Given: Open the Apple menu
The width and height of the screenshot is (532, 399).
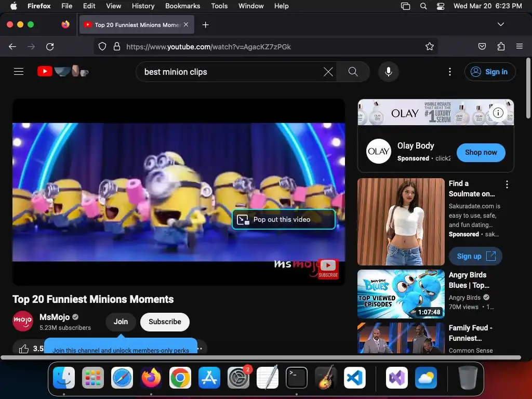Looking at the screenshot, I should [14, 6].
